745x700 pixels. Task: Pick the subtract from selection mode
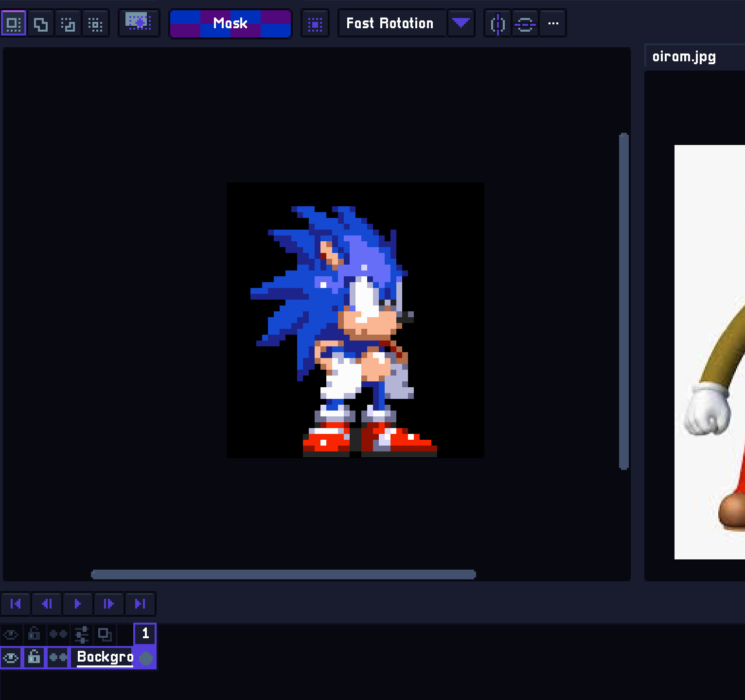coord(68,23)
